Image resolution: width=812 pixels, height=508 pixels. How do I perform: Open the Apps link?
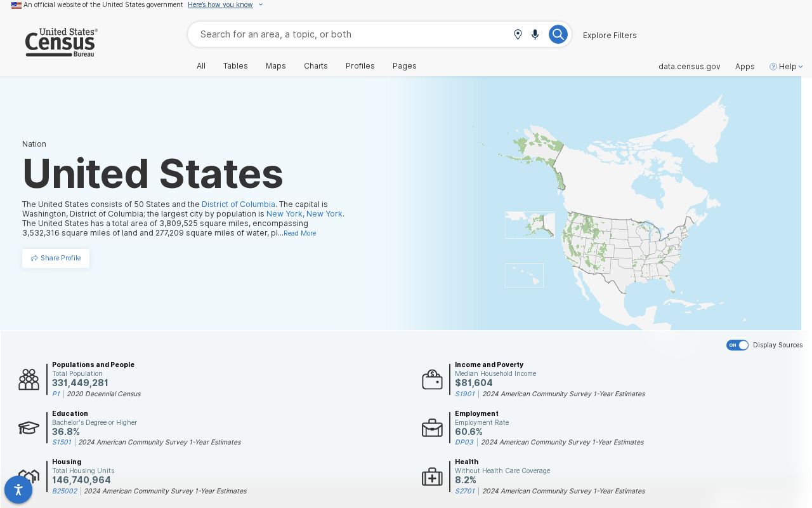click(745, 67)
